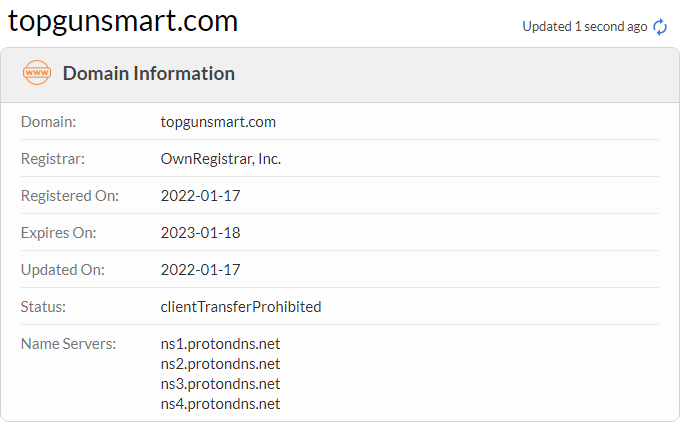
Task: Click the Updated On date value
Action: click(200, 269)
